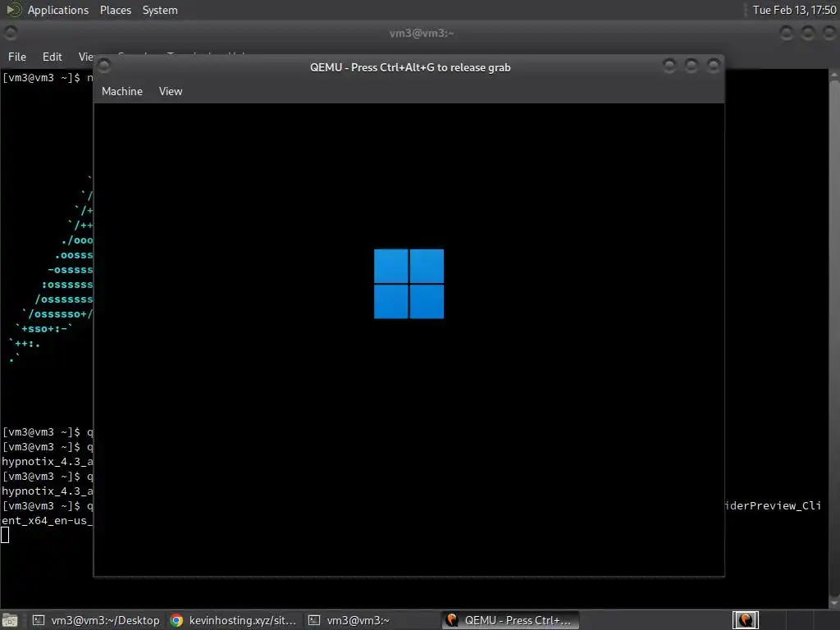The height and width of the screenshot is (630, 840).
Task: Click the Windows logo in QEMU display
Action: [409, 283]
